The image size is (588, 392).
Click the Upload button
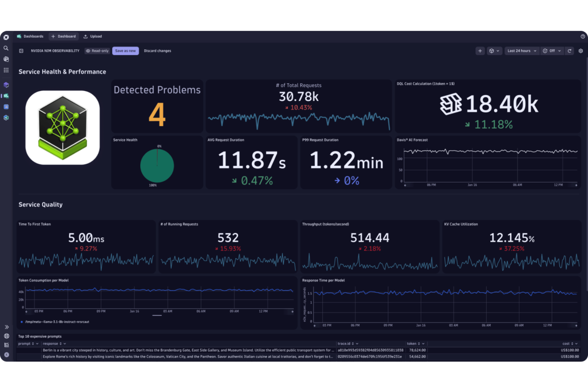tap(93, 37)
